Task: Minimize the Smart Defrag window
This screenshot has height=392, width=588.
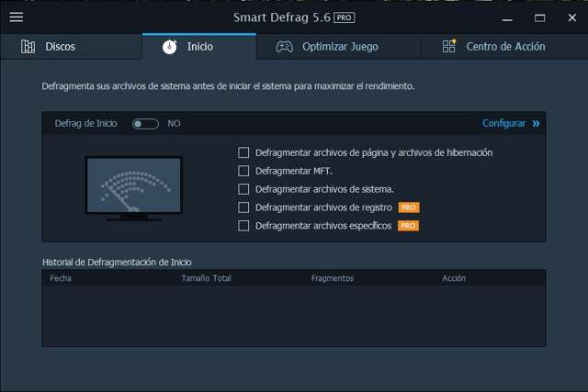Action: point(507,17)
